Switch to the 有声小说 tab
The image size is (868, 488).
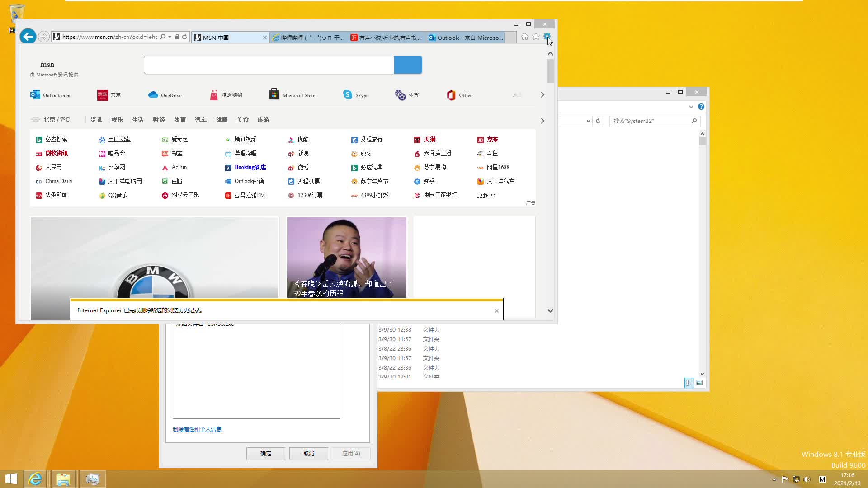pyautogui.click(x=387, y=38)
